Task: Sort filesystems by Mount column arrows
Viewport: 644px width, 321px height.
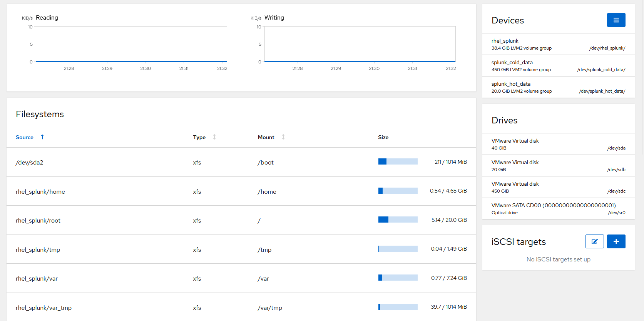Action: click(x=283, y=137)
